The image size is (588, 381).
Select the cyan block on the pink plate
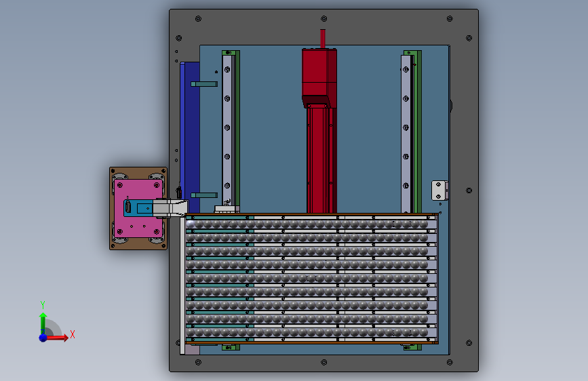point(138,208)
